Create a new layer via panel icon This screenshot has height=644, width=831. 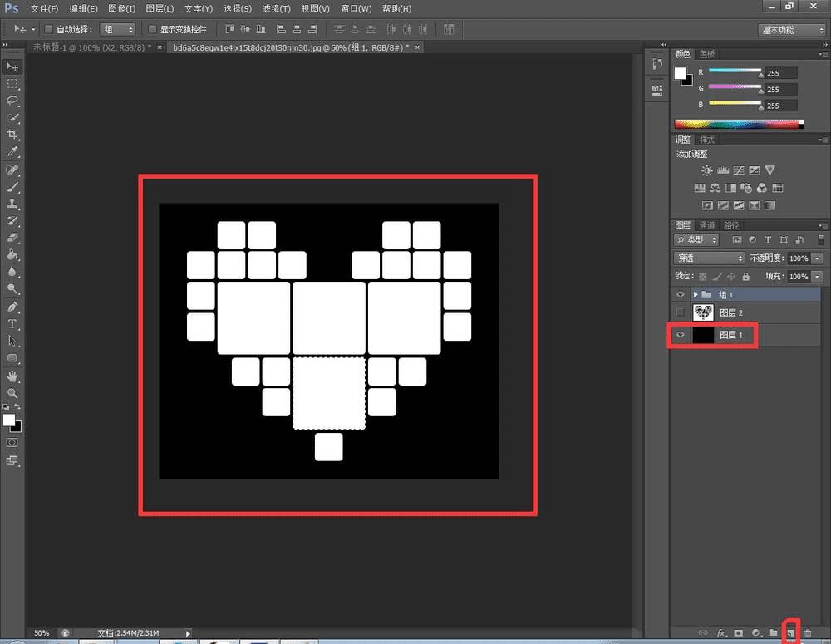tap(791, 633)
